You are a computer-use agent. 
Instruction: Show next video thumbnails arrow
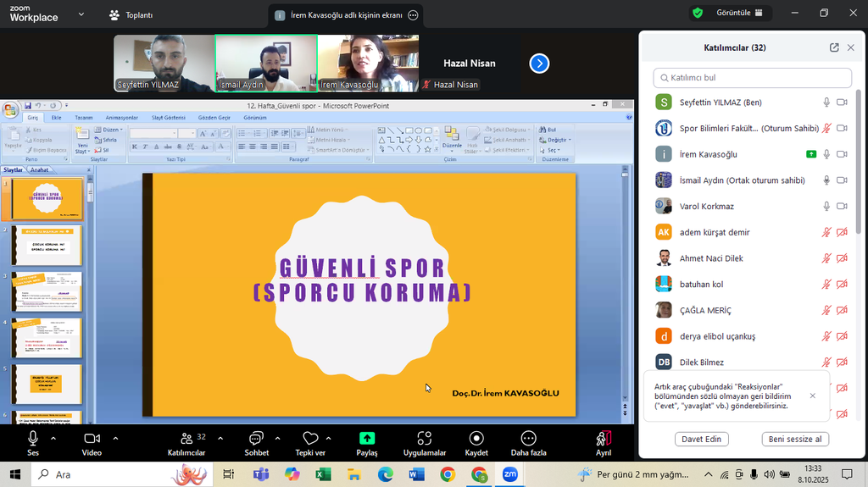tap(539, 64)
